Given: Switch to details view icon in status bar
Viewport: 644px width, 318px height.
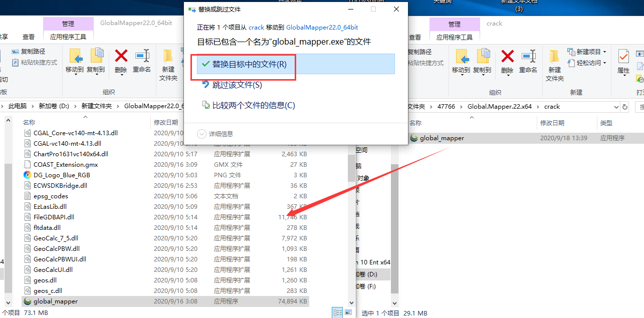Looking at the screenshot, I should pyautogui.click(x=337, y=313).
